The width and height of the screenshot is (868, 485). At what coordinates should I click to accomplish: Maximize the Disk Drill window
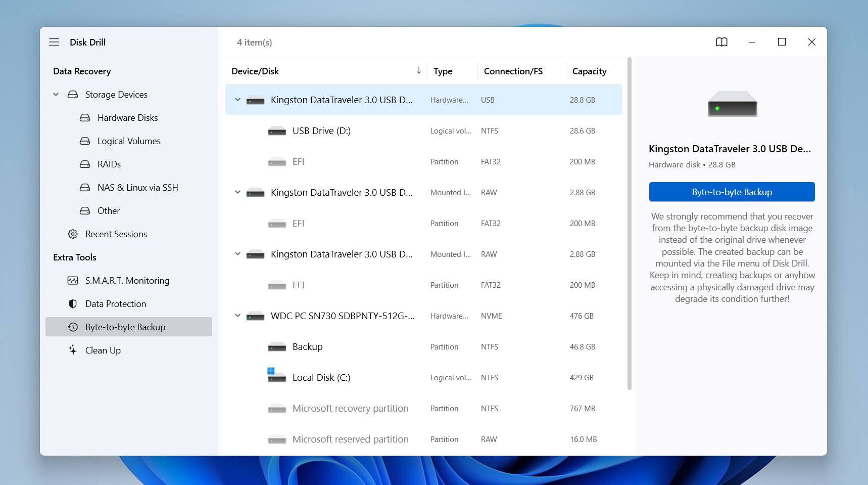click(782, 42)
